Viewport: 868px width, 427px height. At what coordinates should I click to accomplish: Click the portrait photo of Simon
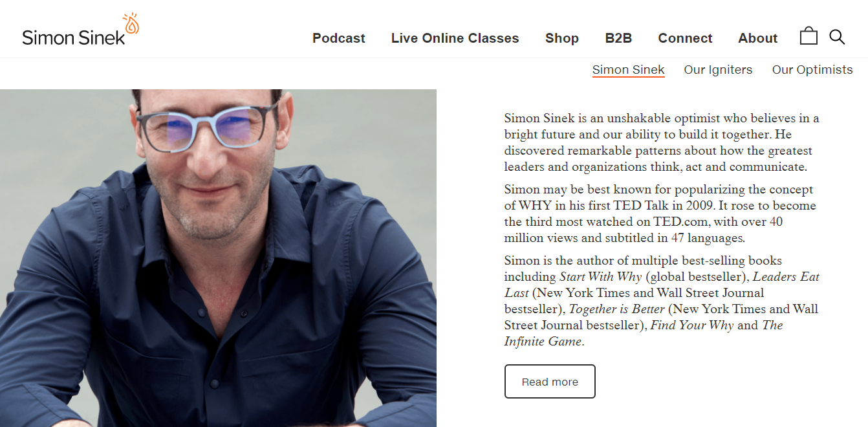tap(218, 258)
